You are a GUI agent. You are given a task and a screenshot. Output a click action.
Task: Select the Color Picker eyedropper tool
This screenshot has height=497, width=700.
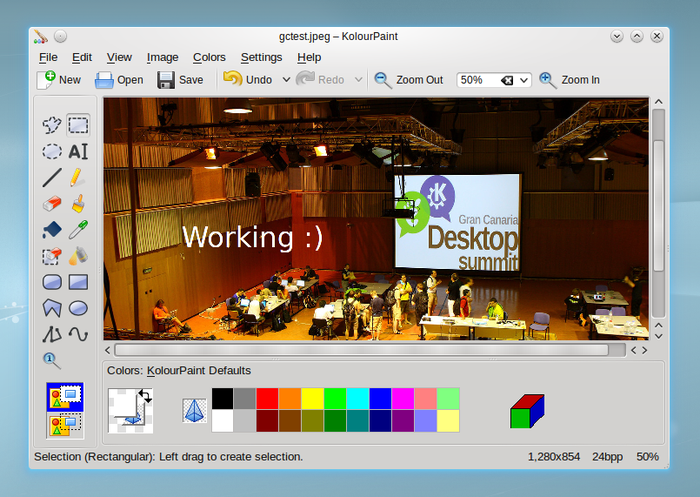(x=78, y=230)
